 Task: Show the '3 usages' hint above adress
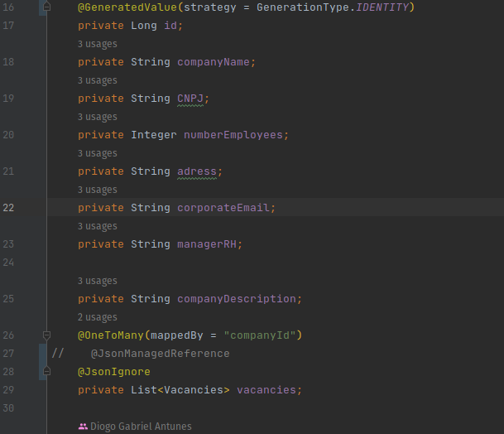(x=98, y=153)
